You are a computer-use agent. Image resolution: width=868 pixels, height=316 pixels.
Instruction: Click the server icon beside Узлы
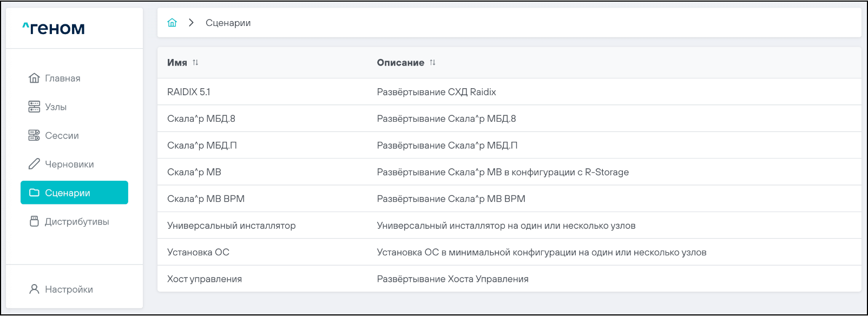[34, 107]
